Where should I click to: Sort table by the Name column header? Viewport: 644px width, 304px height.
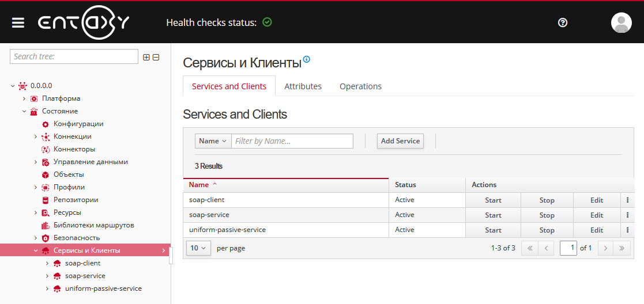click(x=286, y=185)
